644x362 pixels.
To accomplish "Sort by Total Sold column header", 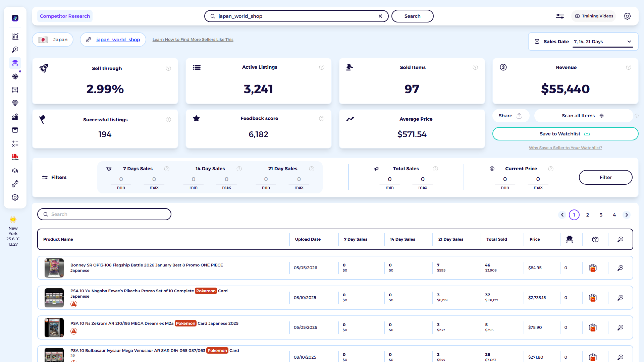I will [x=497, y=239].
